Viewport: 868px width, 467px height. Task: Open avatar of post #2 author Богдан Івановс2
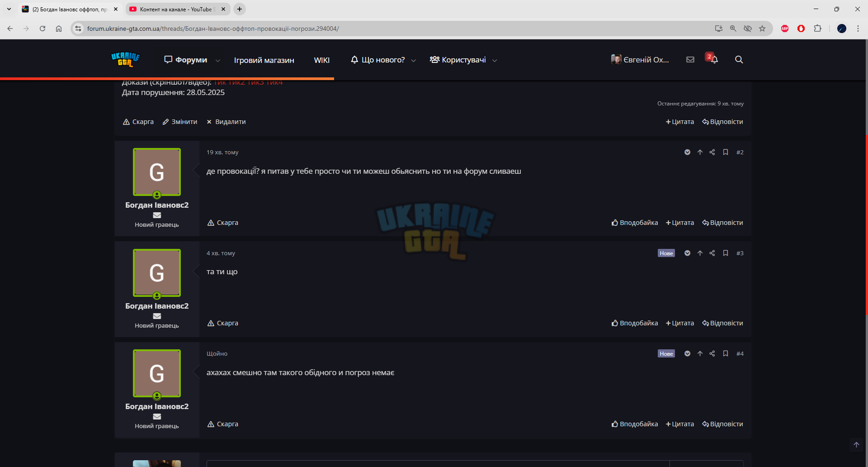(x=157, y=172)
